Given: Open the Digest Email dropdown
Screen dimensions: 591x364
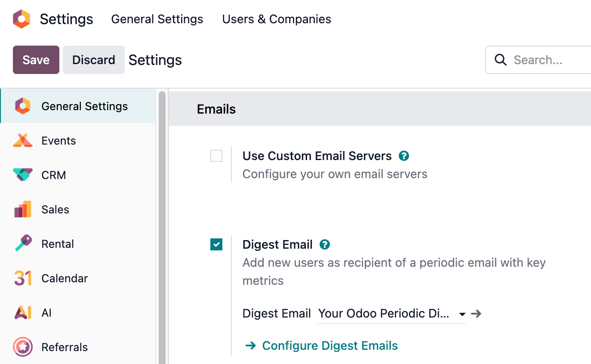Looking at the screenshot, I should pyautogui.click(x=461, y=314).
